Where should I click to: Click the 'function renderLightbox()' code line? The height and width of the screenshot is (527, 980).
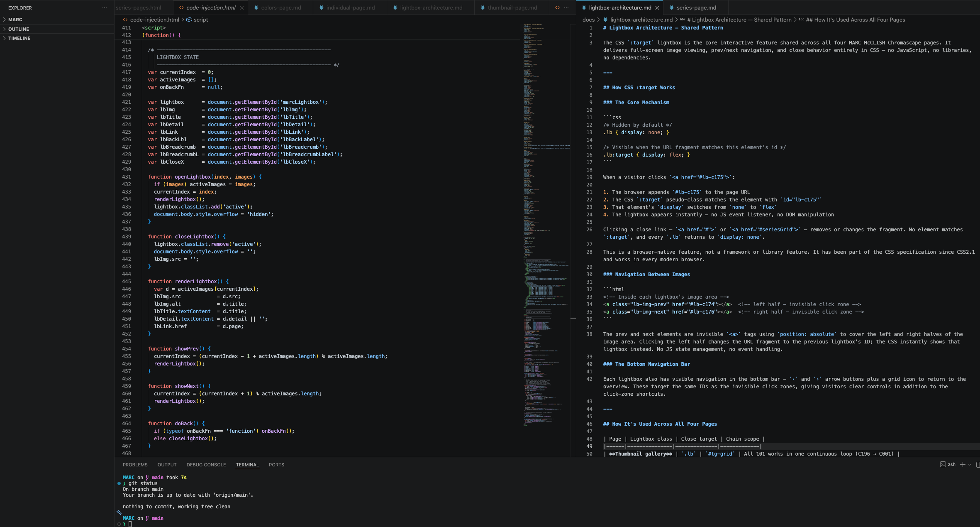188,282
